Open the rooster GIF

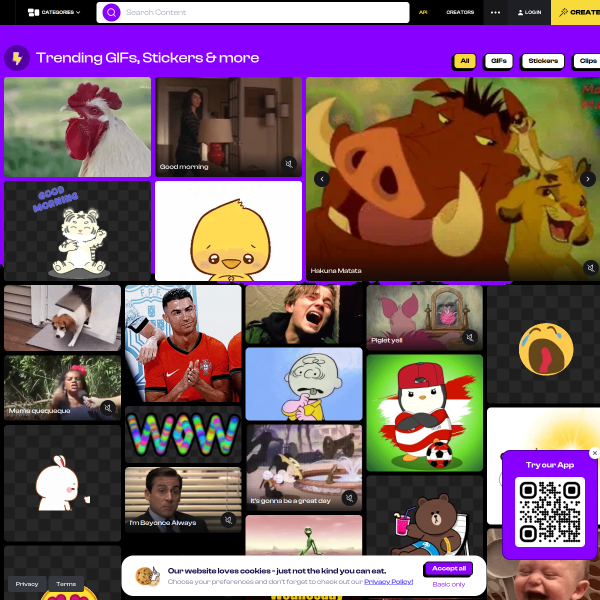[x=77, y=127]
